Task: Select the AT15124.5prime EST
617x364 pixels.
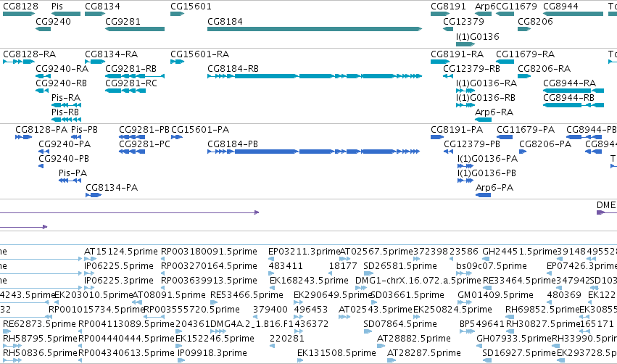Action: [x=90, y=259]
